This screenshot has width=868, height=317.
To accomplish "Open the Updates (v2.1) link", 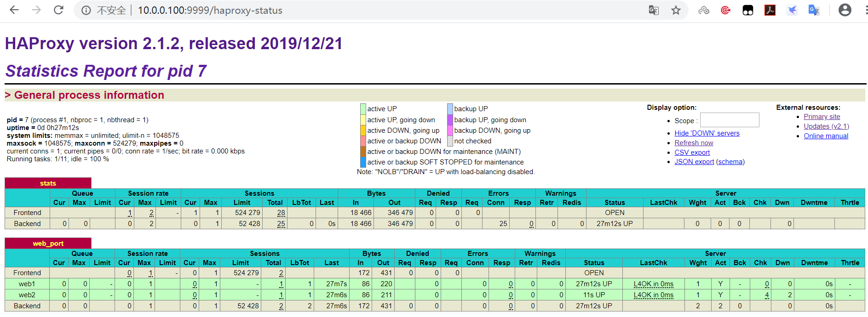I will coord(826,126).
